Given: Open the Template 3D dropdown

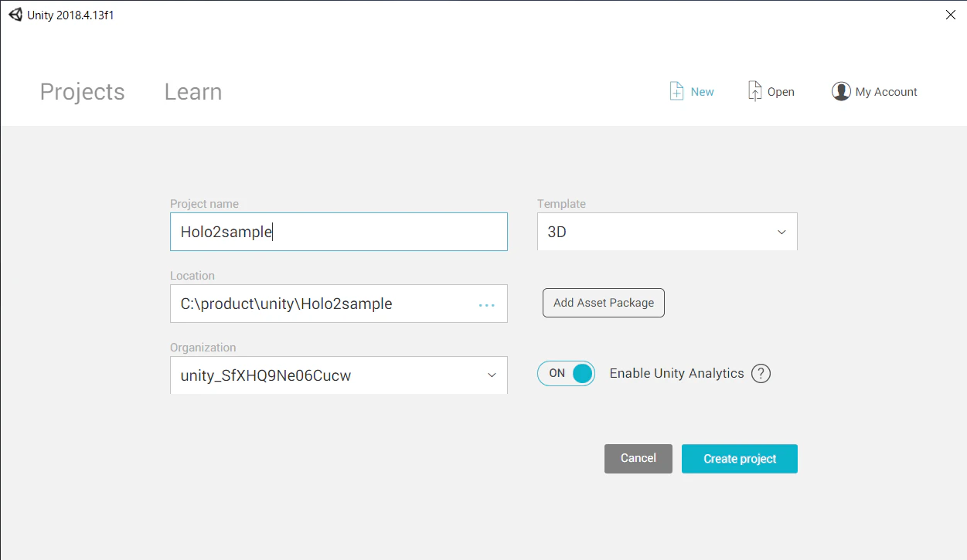Looking at the screenshot, I should [x=667, y=232].
